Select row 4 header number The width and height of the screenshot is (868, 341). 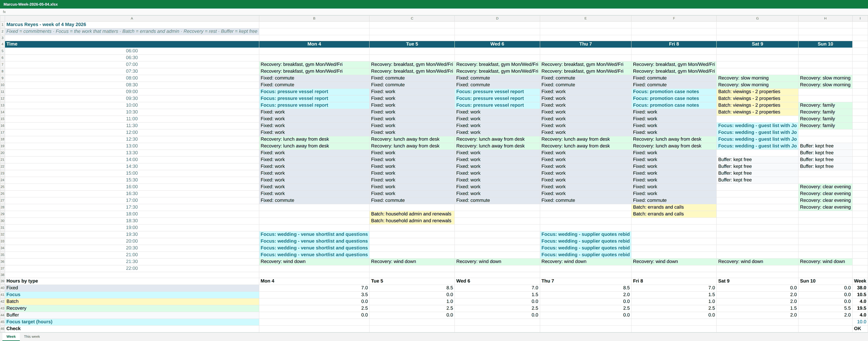point(2,44)
